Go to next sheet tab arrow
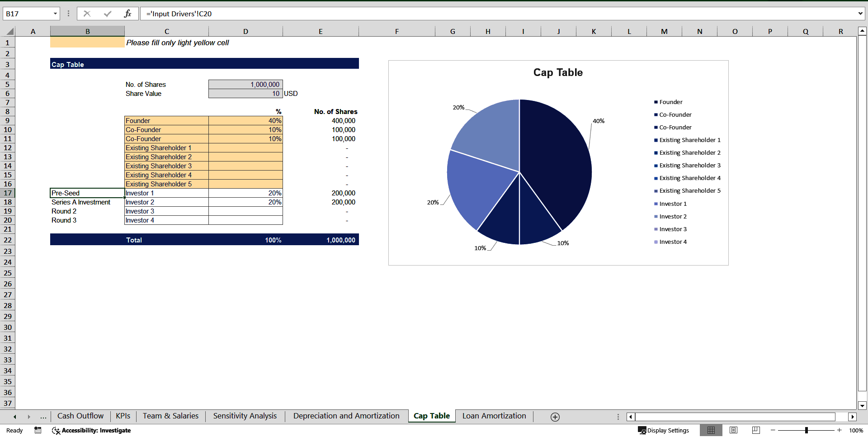This screenshot has height=437, width=868. coord(29,417)
